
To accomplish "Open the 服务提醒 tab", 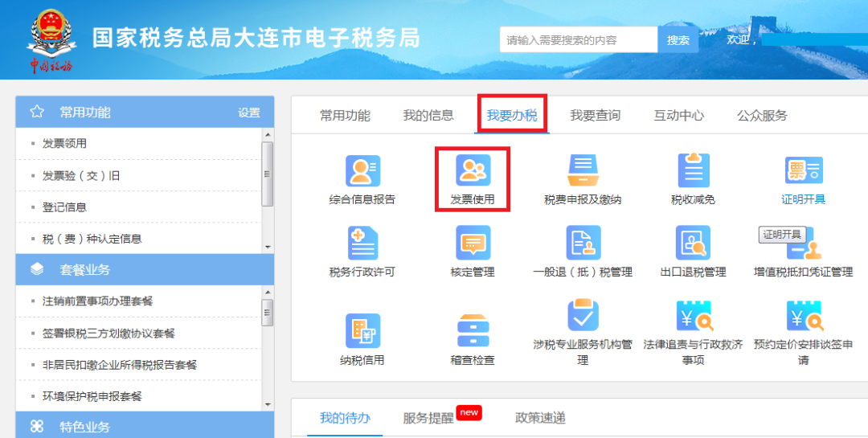I will click(428, 418).
